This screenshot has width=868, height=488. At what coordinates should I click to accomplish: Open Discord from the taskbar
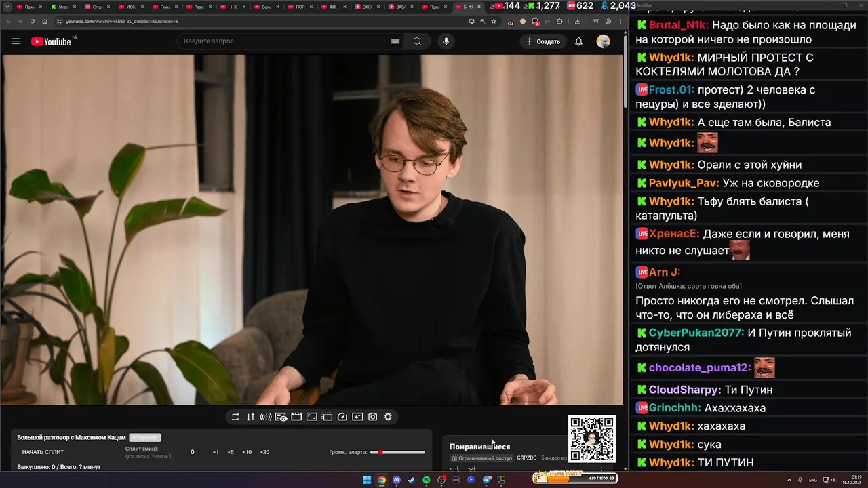coord(397,480)
